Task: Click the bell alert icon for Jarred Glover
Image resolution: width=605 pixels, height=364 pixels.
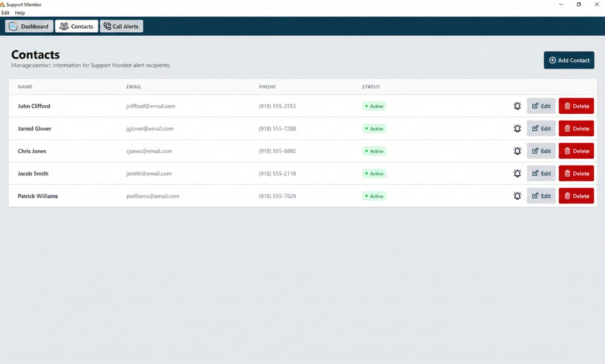Action: click(517, 129)
